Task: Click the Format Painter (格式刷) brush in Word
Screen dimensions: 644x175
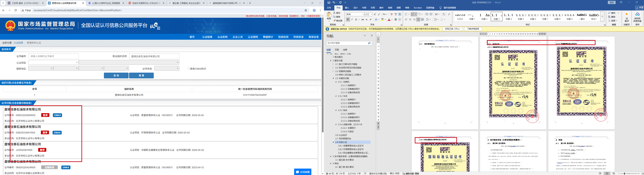Action: (x=335, y=20)
